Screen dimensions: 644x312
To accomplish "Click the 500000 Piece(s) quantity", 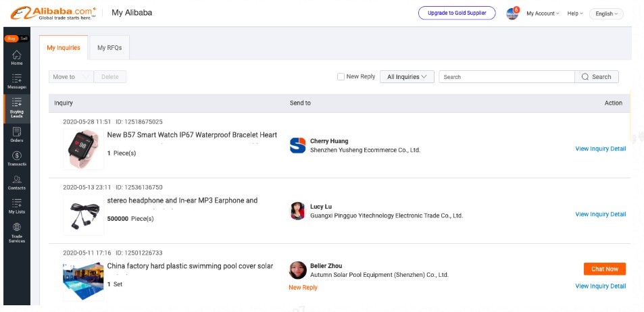I will (x=130, y=219).
